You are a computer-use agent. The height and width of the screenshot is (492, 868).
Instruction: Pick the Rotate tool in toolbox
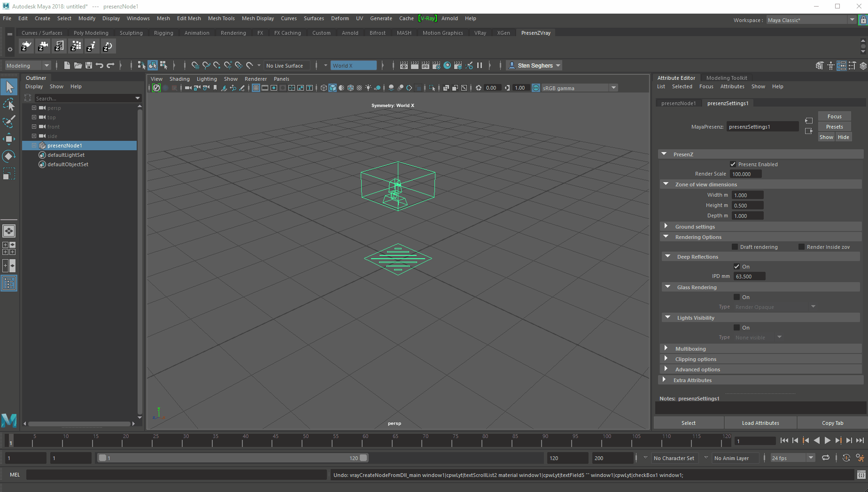pyautogui.click(x=9, y=156)
